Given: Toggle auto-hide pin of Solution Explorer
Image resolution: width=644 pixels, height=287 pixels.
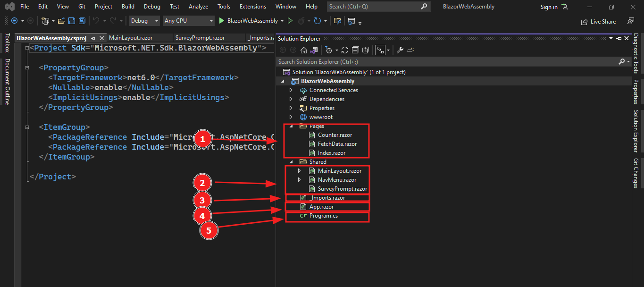Looking at the screenshot, I should [x=619, y=38].
